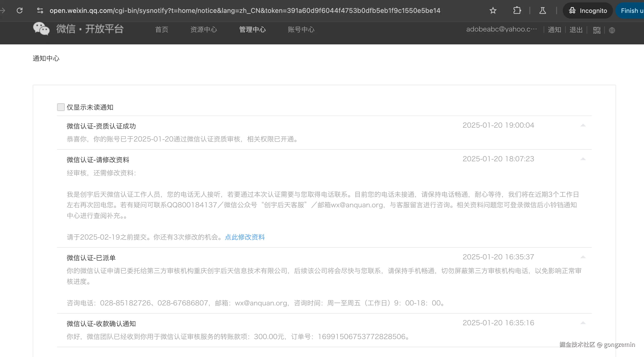Click the globe language icon in header
Image resolution: width=644 pixels, height=357 pixels.
(612, 30)
